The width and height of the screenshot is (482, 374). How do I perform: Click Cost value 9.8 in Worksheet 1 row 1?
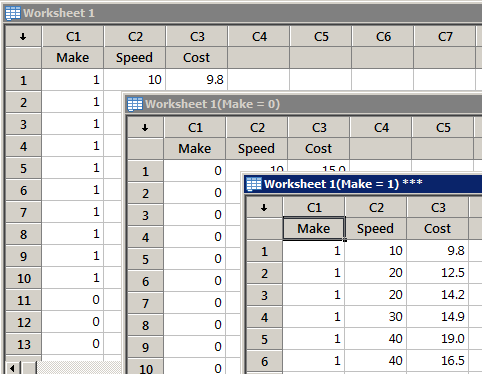coord(197,80)
